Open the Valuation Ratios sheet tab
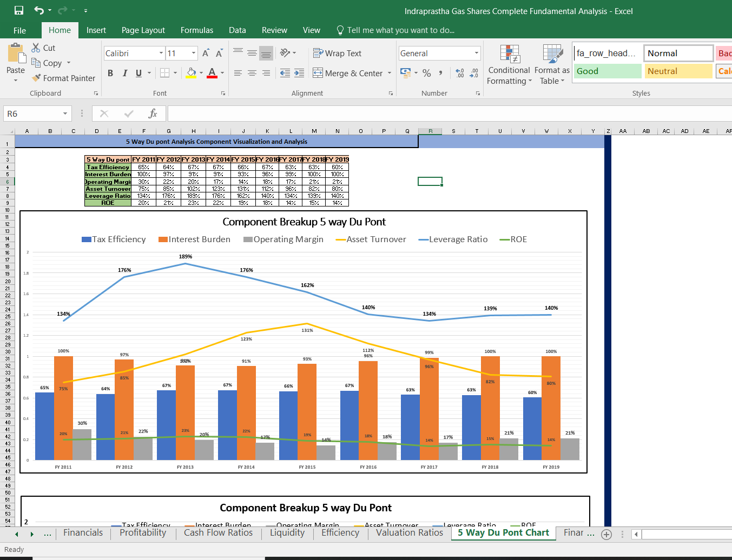Screen dimensions: 732x560 410,533
